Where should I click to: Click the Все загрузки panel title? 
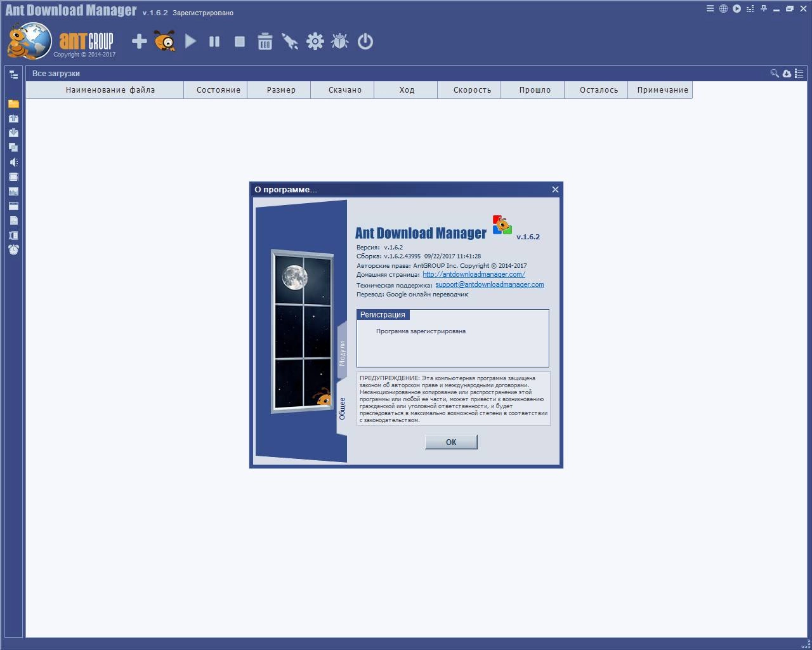(x=56, y=74)
